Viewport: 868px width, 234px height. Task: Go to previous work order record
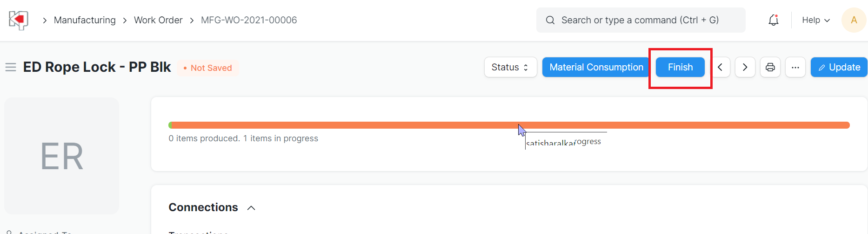(720, 67)
